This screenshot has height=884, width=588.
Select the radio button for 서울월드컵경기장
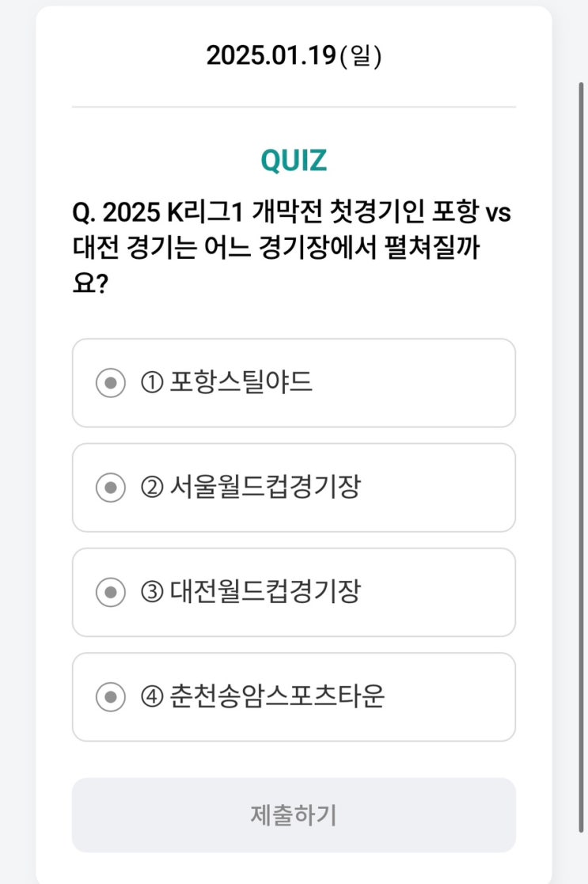pyautogui.click(x=111, y=488)
